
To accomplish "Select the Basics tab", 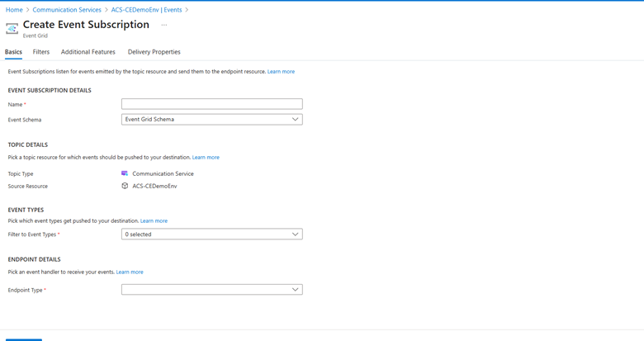I will (13, 52).
